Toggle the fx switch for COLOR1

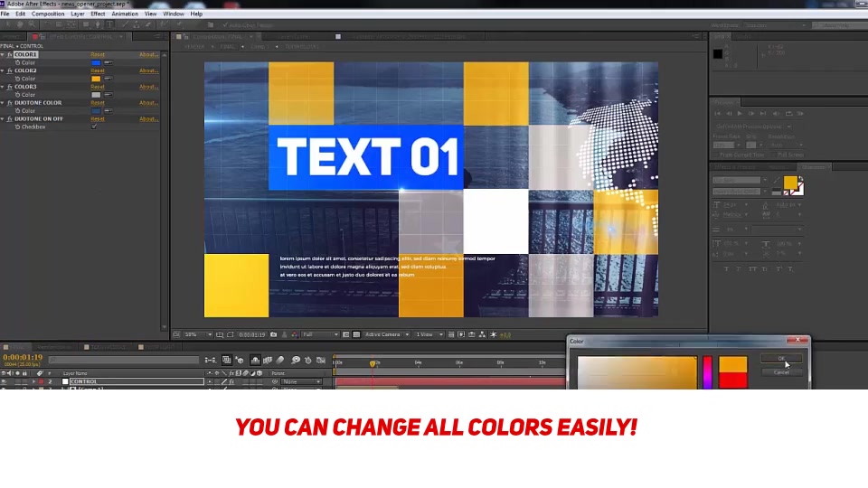[x=9, y=55]
